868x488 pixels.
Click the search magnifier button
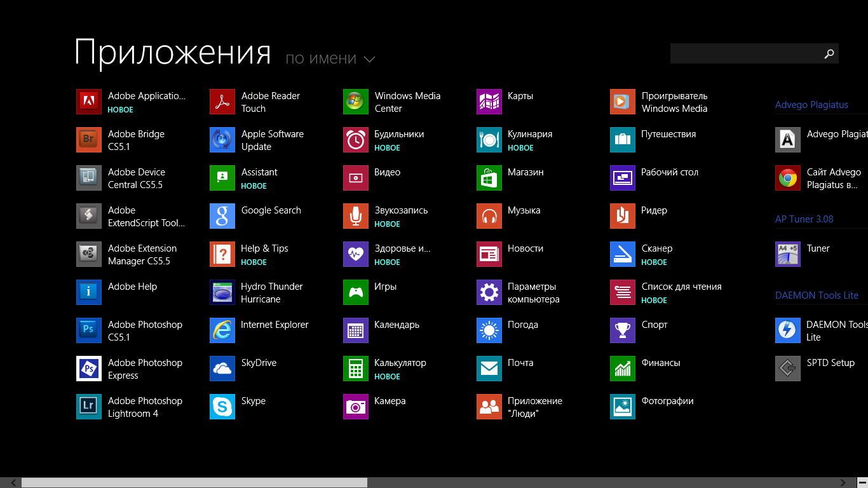(829, 53)
